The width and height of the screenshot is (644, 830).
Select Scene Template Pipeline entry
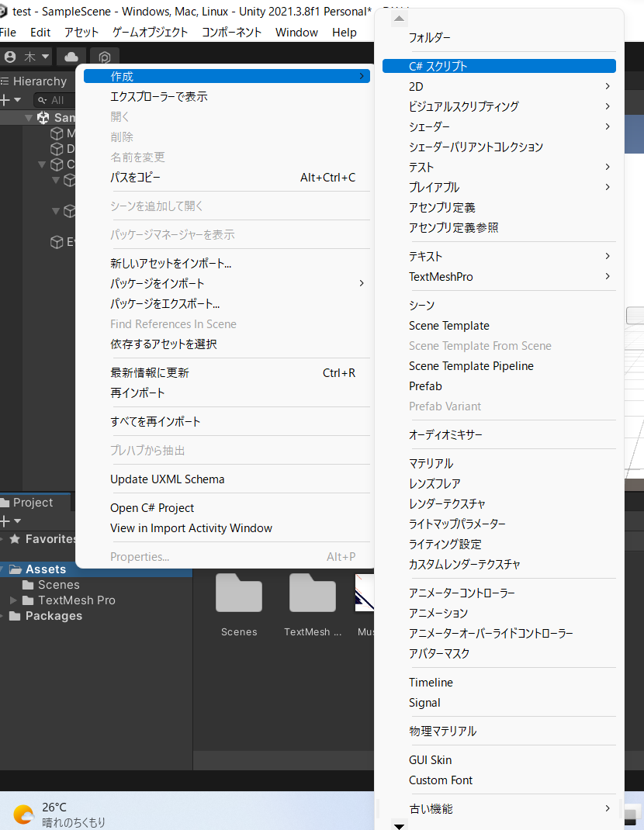pos(499,366)
